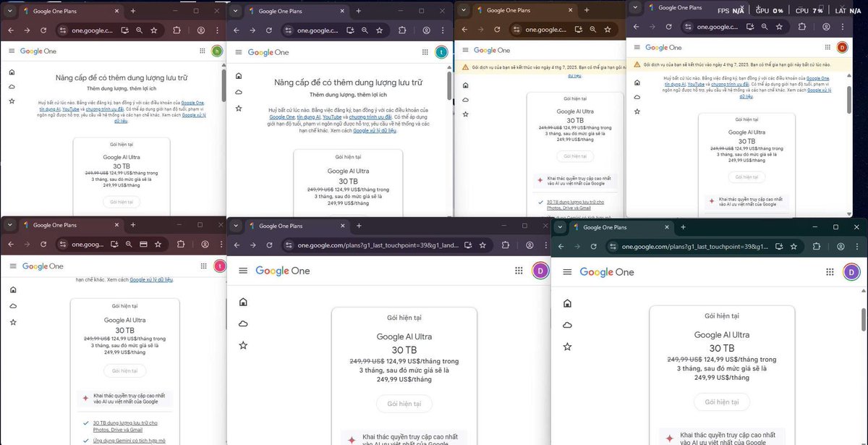
Task: Open the hamburger menu in the green h-avatar window
Action: click(12, 51)
